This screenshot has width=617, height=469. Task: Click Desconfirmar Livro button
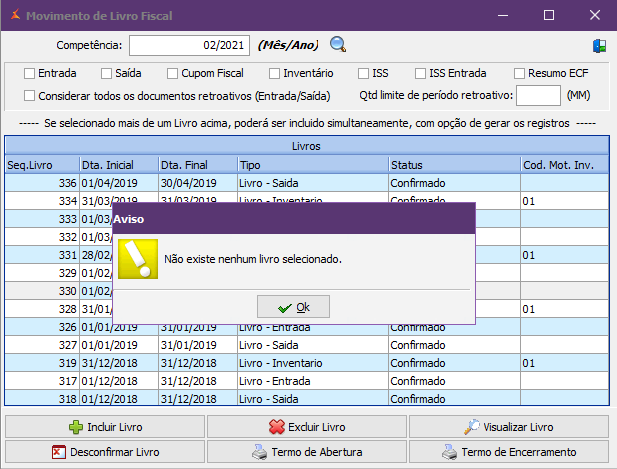(104, 452)
